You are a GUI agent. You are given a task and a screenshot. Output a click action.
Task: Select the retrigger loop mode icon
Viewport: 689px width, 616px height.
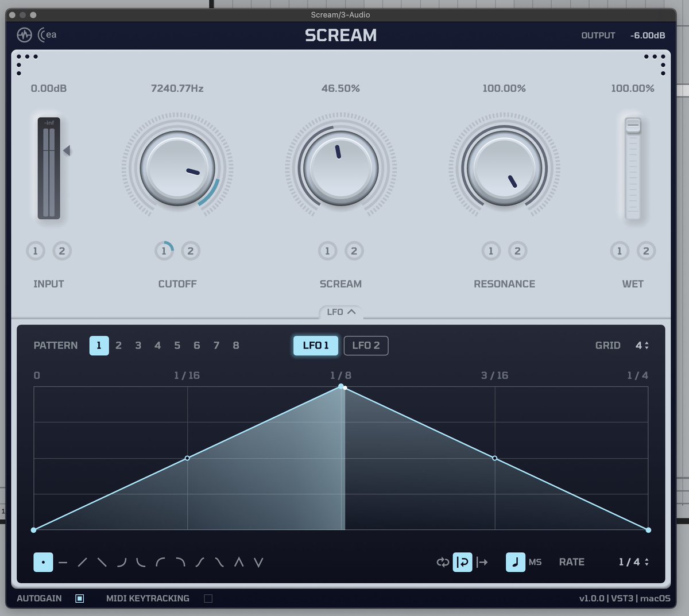463,562
